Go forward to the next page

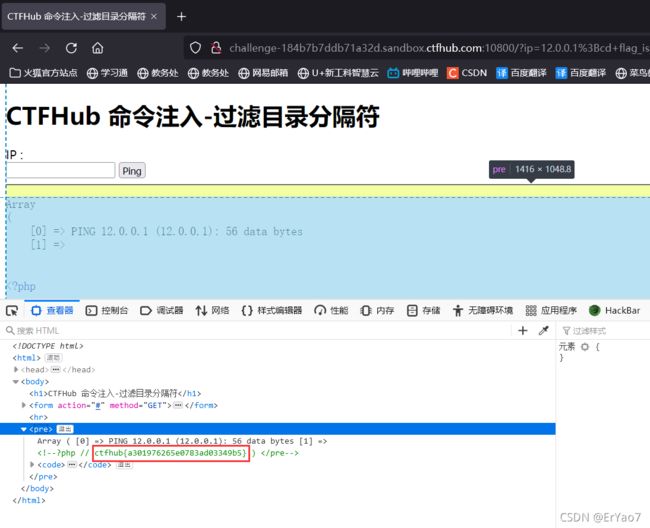[44, 48]
